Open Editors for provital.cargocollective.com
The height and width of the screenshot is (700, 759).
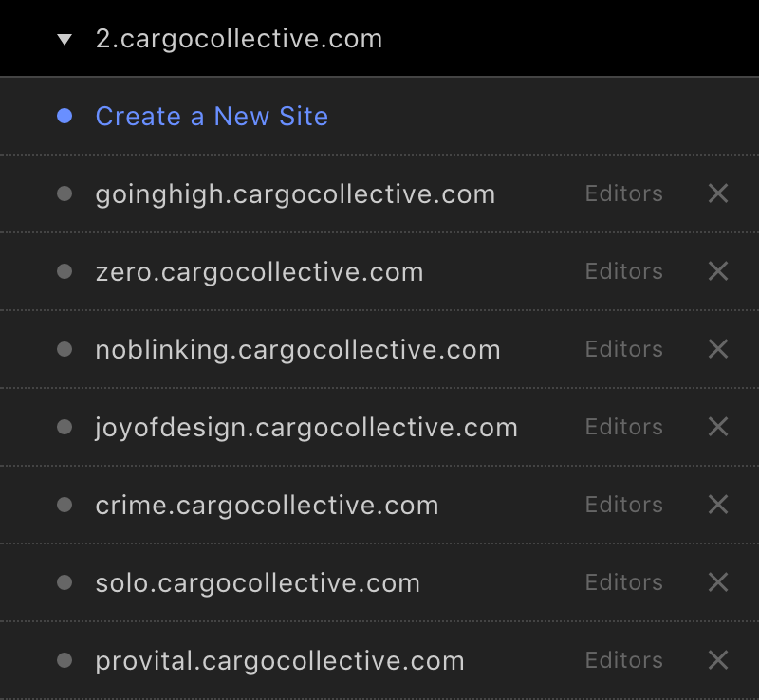coord(624,660)
